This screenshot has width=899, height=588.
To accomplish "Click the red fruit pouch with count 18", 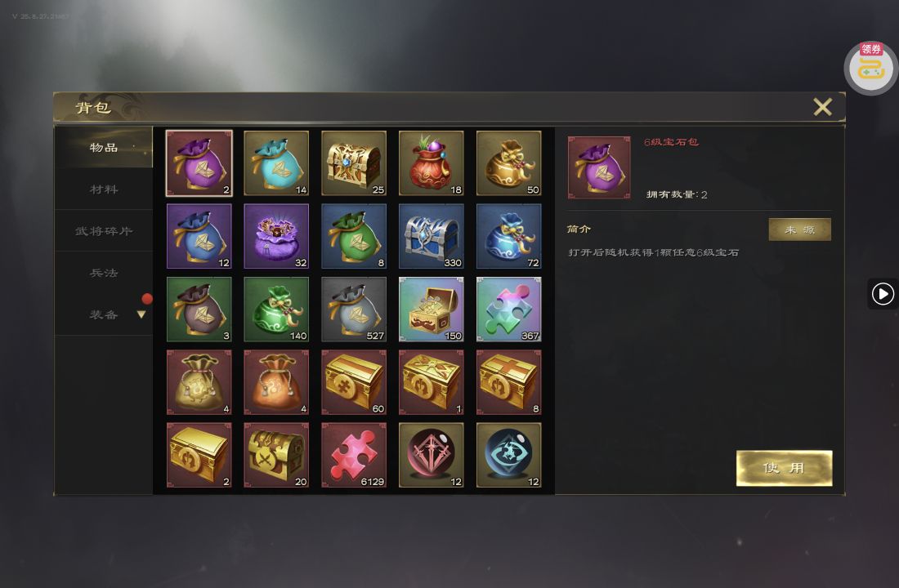I will coord(432,163).
